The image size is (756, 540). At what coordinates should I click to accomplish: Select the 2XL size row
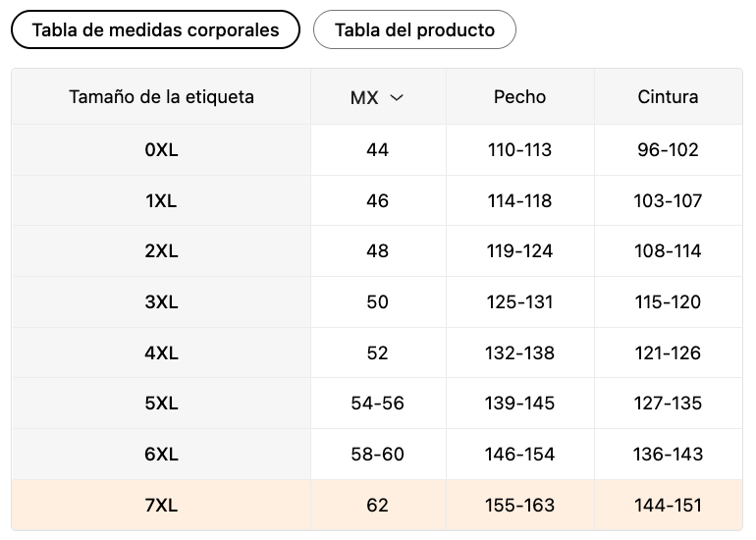point(161,251)
